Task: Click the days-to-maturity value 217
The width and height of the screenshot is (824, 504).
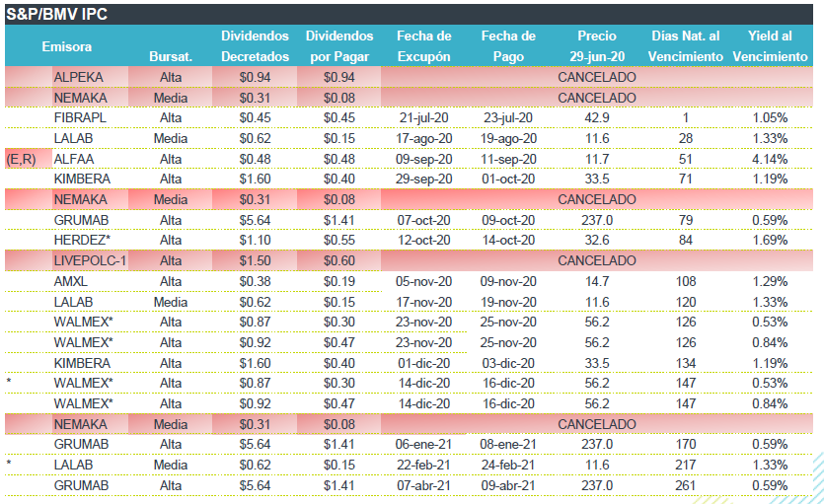Action: [685, 466]
